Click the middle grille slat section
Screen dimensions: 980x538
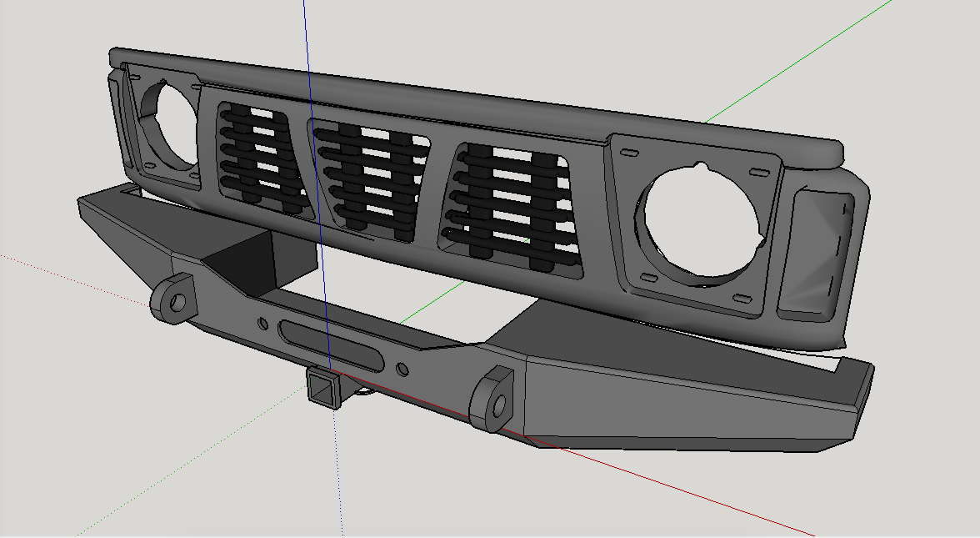pos(369,181)
